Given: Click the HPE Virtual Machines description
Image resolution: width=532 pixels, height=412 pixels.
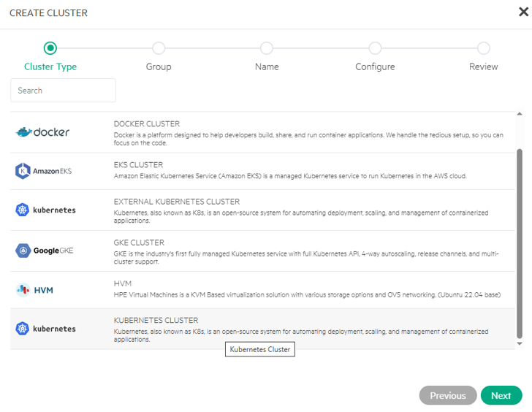Looking at the screenshot, I should [307, 294].
